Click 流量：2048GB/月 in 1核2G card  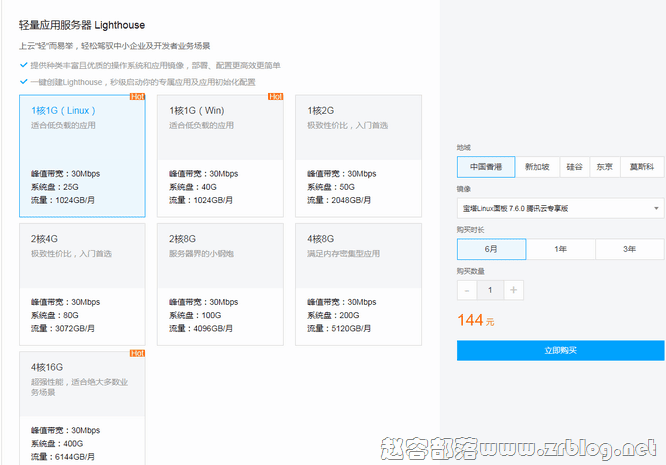(x=339, y=200)
